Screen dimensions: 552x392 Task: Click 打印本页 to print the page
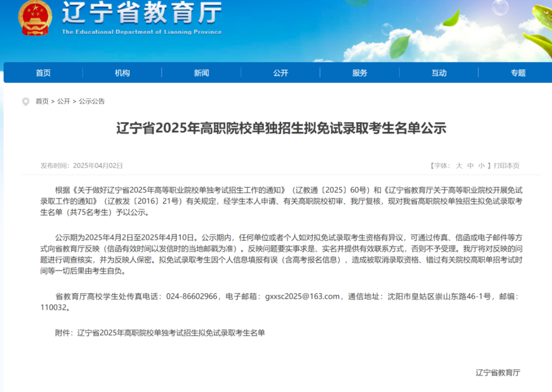coord(506,166)
